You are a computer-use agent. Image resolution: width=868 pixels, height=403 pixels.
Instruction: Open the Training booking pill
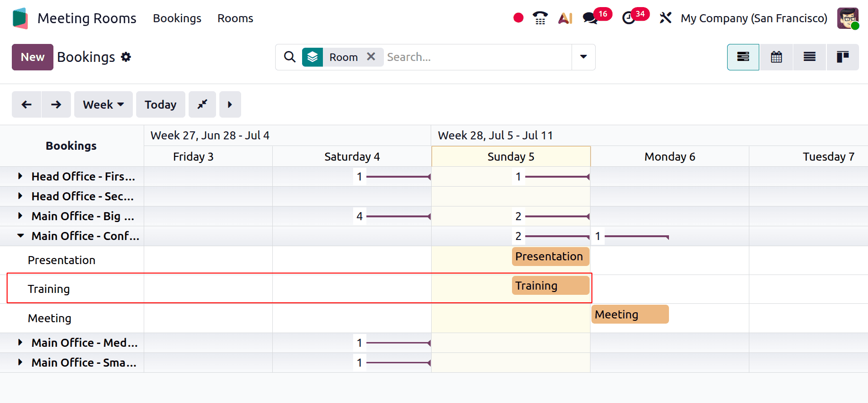click(550, 285)
